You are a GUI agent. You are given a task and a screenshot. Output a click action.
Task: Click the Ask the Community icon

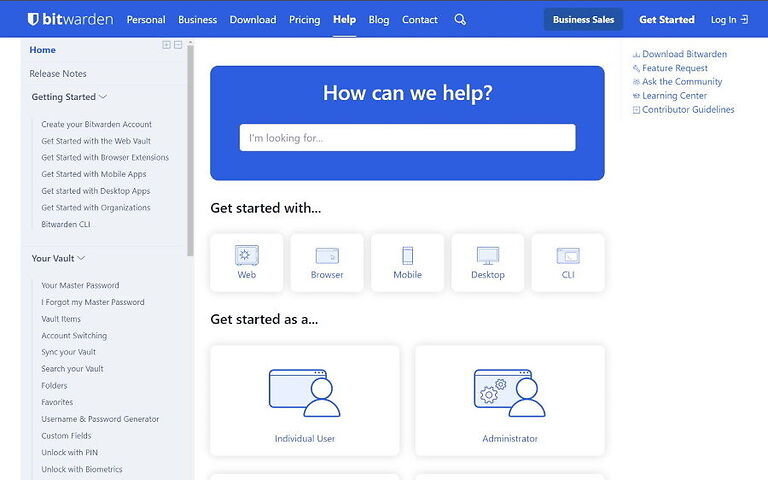click(636, 82)
